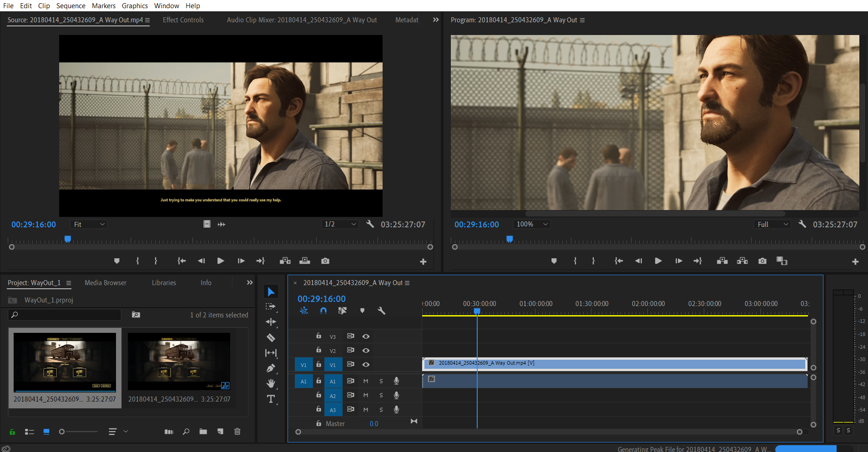
Task: Open the Markers menu
Action: 104,5
